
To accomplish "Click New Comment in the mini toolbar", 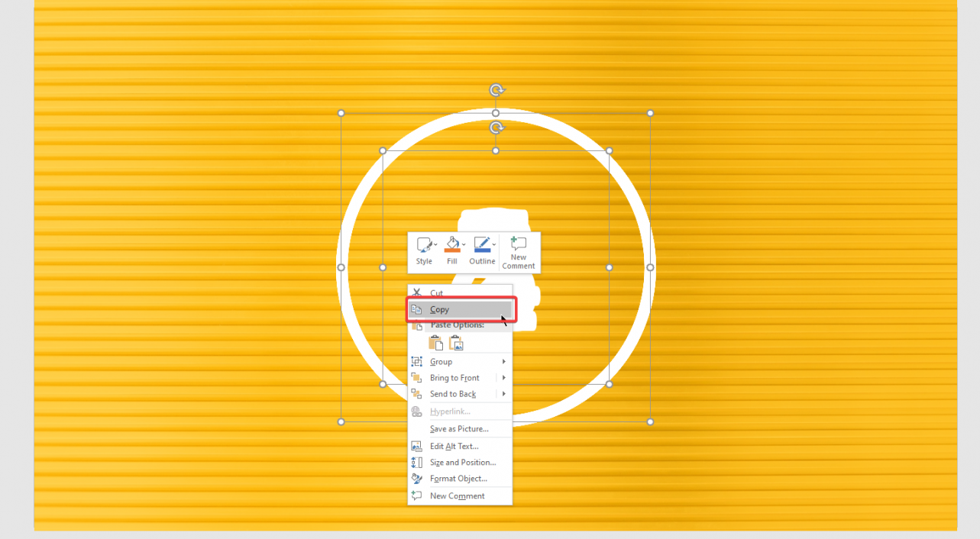I will (519, 253).
